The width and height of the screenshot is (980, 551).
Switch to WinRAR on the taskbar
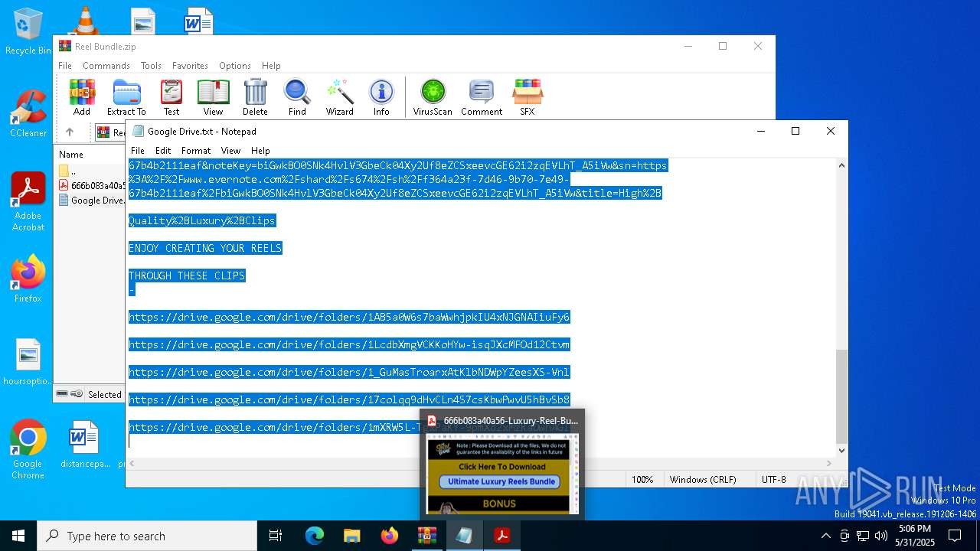(426, 536)
